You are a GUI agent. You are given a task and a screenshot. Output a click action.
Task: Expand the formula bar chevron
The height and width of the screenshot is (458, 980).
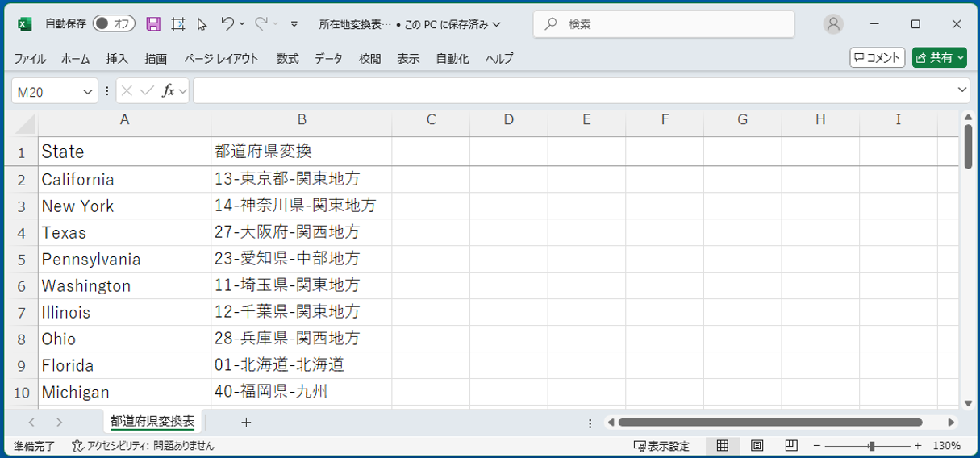961,90
